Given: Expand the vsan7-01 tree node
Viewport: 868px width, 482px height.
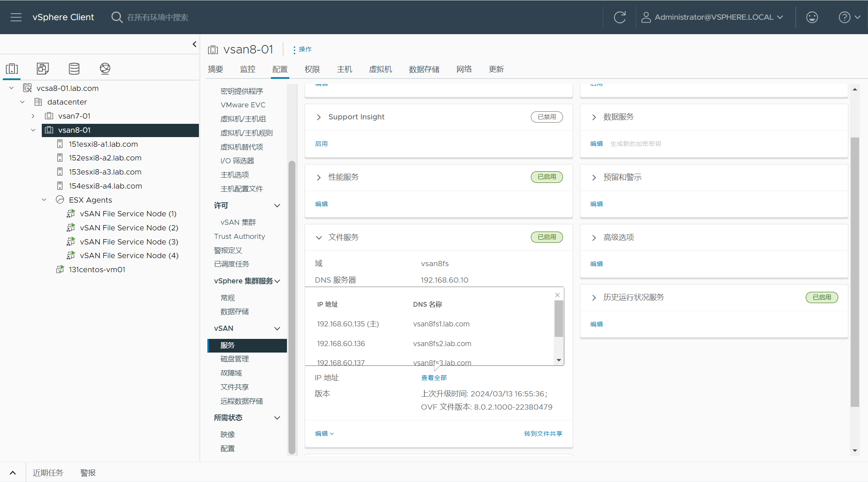Looking at the screenshot, I should click(33, 116).
